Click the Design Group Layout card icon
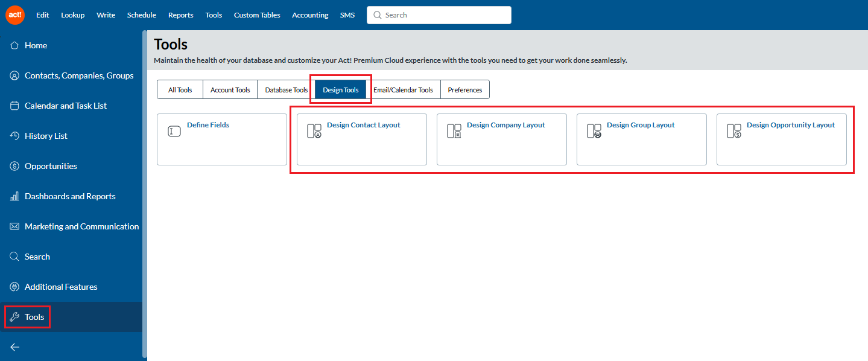Image resolution: width=868 pixels, height=361 pixels. (594, 131)
